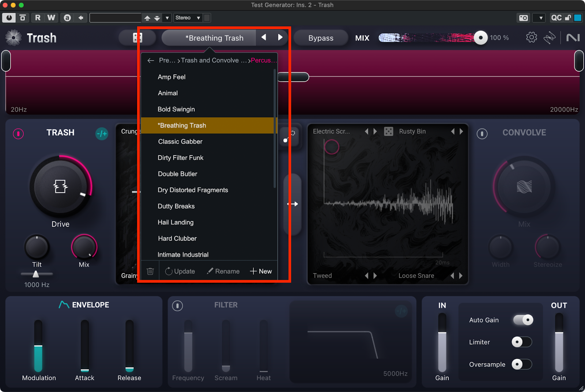Screen dimensions: 585x392
Task: Click the Convolve Mix knob wave icon
Action: click(524, 187)
